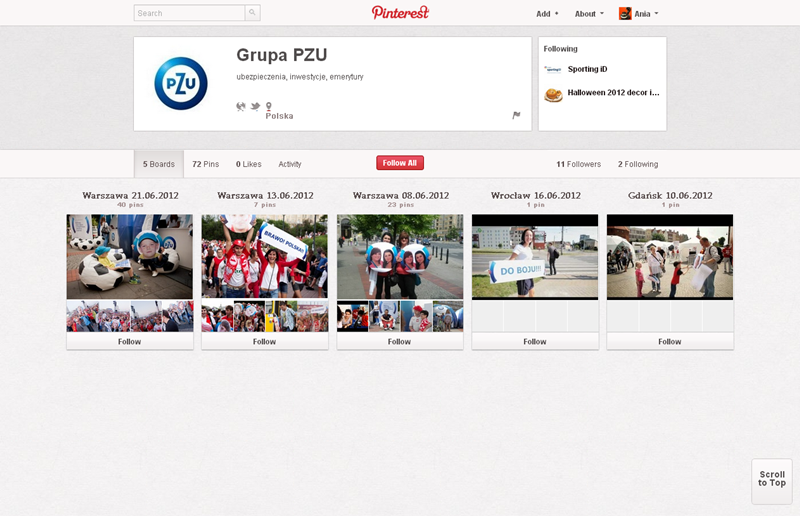800x516 pixels.
Task: Click the search magnifier icon
Action: (x=252, y=14)
